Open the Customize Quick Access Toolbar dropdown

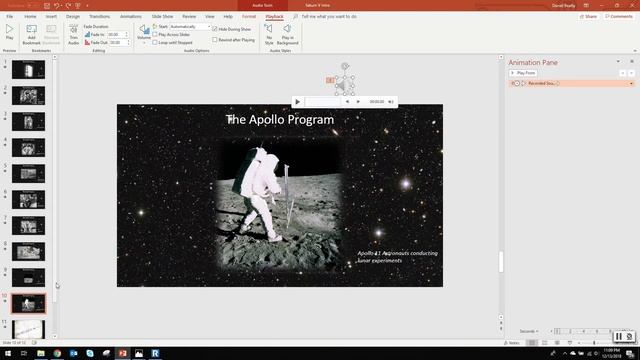87,6
